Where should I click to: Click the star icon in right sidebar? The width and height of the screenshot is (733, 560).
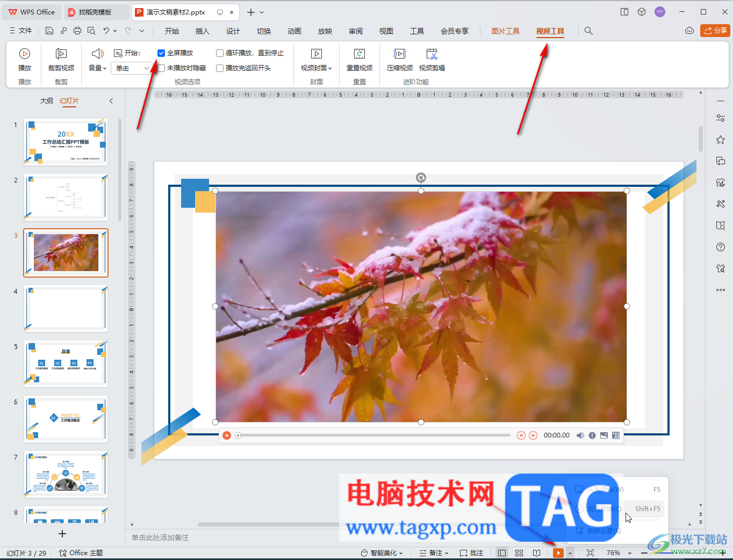(x=721, y=140)
